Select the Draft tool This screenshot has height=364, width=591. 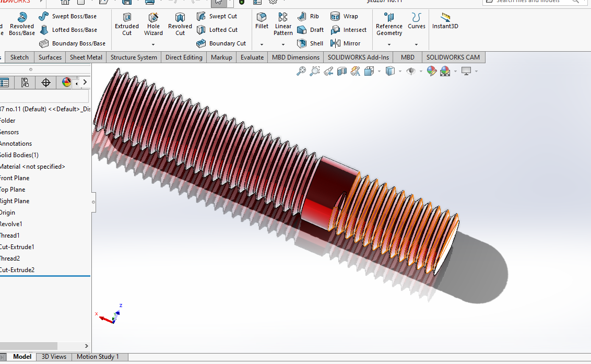(x=310, y=30)
